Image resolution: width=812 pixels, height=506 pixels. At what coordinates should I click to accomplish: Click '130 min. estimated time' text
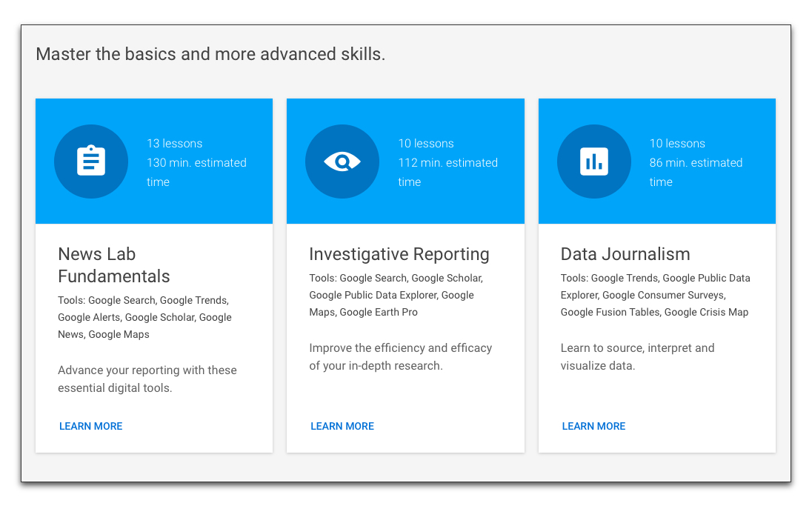point(196,172)
